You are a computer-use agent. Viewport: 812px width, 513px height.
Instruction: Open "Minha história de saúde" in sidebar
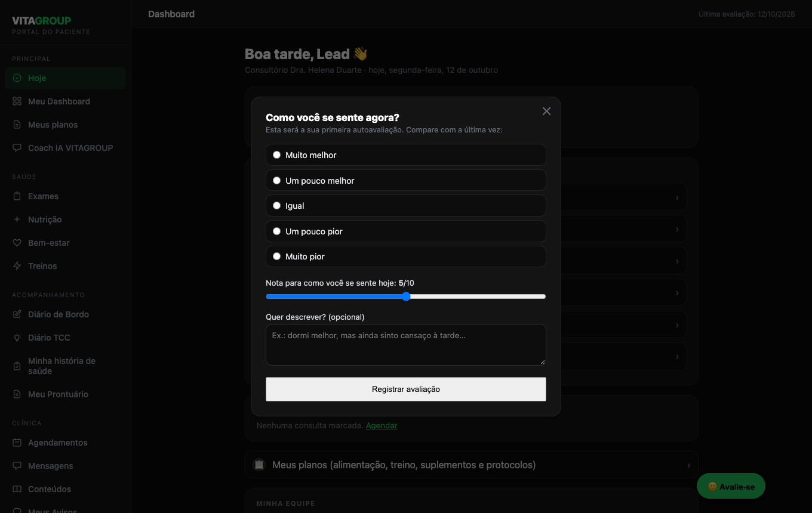tap(66, 366)
